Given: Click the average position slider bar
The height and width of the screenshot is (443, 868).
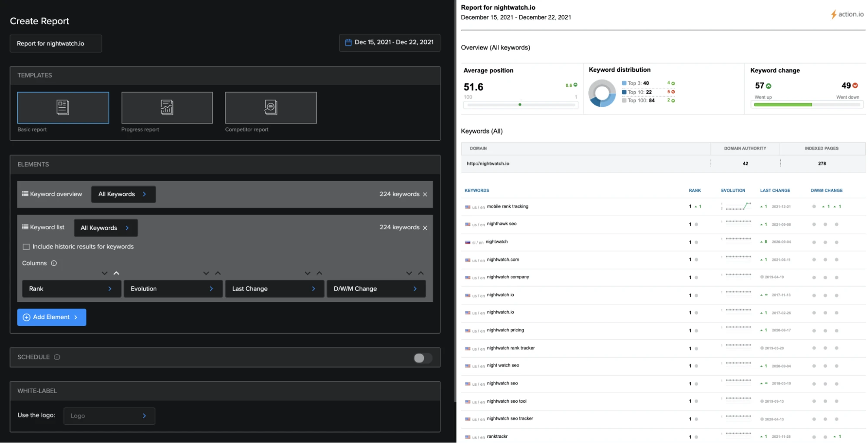Looking at the screenshot, I should 520,105.
